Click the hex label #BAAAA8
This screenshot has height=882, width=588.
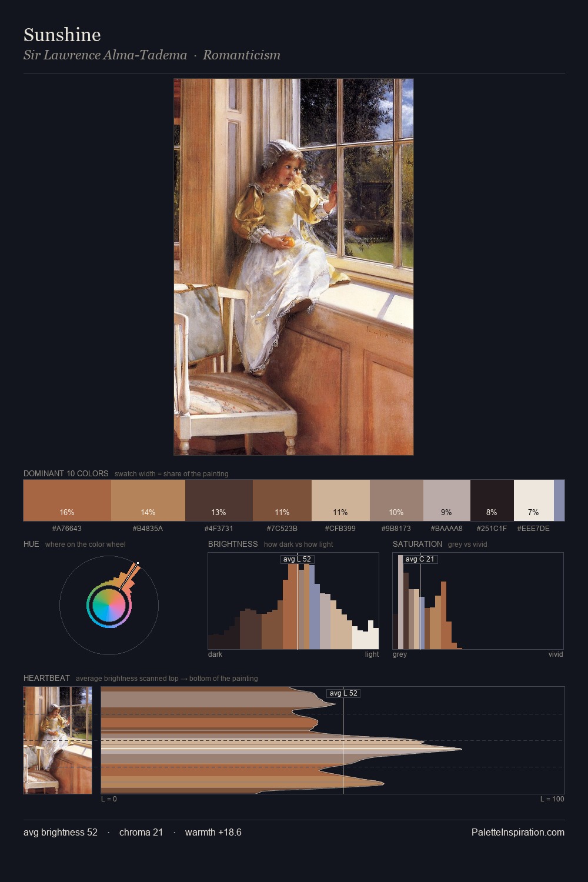tap(447, 529)
